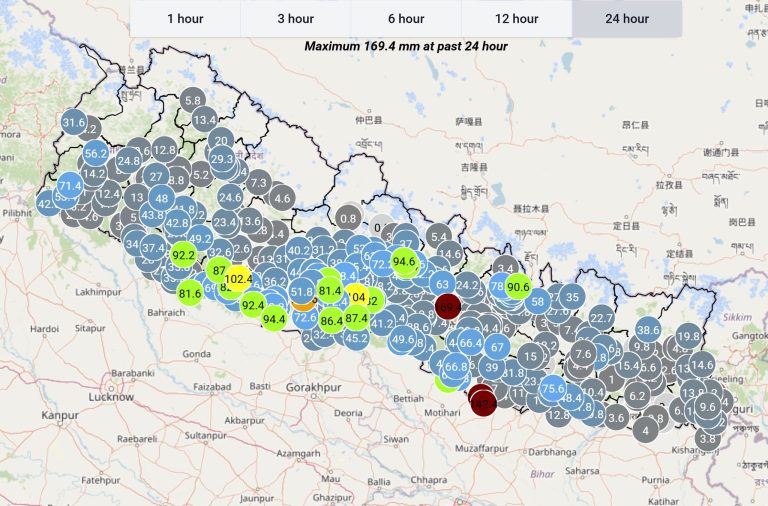Image resolution: width=768 pixels, height=506 pixels.
Task: Switch to the 1 hour tab
Action: [x=185, y=19]
